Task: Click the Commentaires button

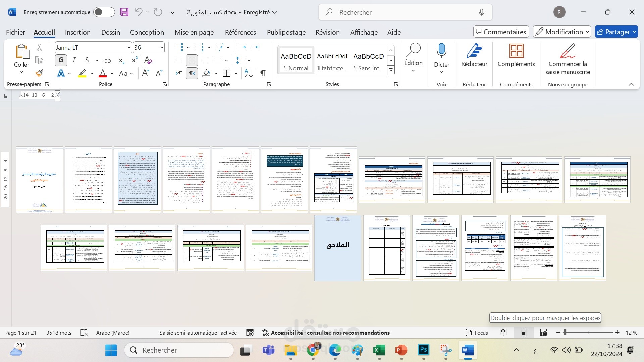Action: 501,32
